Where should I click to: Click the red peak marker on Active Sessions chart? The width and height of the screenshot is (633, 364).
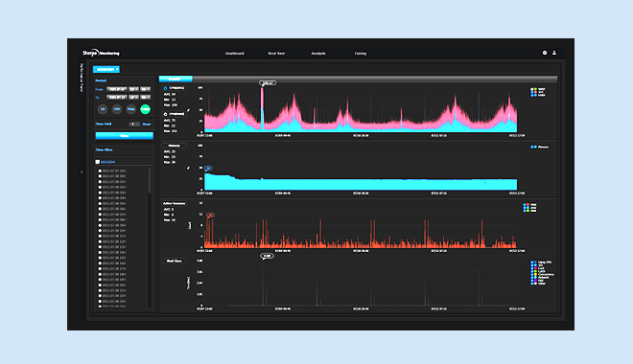[x=210, y=216]
